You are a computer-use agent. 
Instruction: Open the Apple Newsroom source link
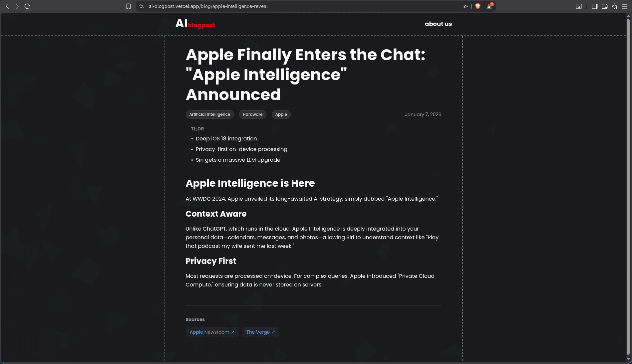pos(212,332)
